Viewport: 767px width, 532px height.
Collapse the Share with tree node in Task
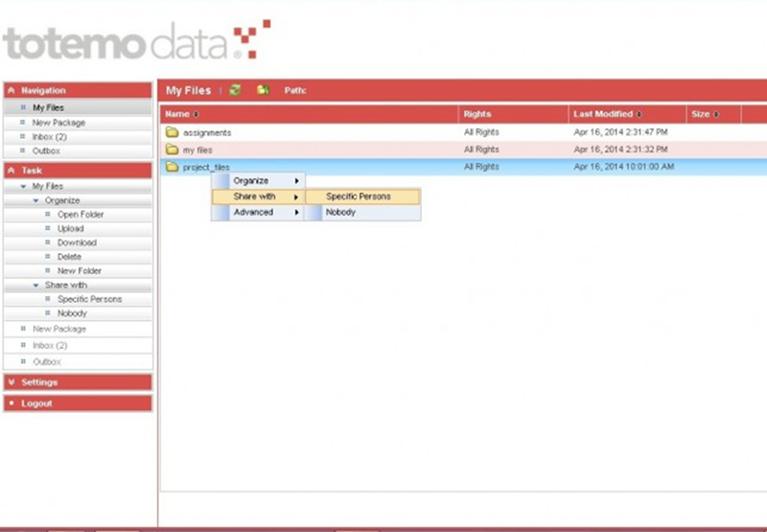(36, 286)
